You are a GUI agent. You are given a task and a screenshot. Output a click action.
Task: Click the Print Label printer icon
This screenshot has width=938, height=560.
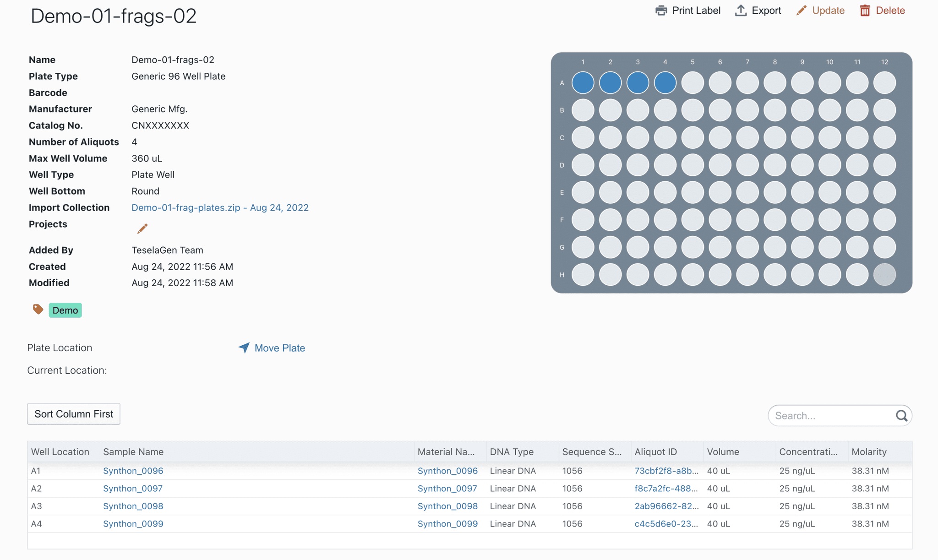tap(661, 10)
